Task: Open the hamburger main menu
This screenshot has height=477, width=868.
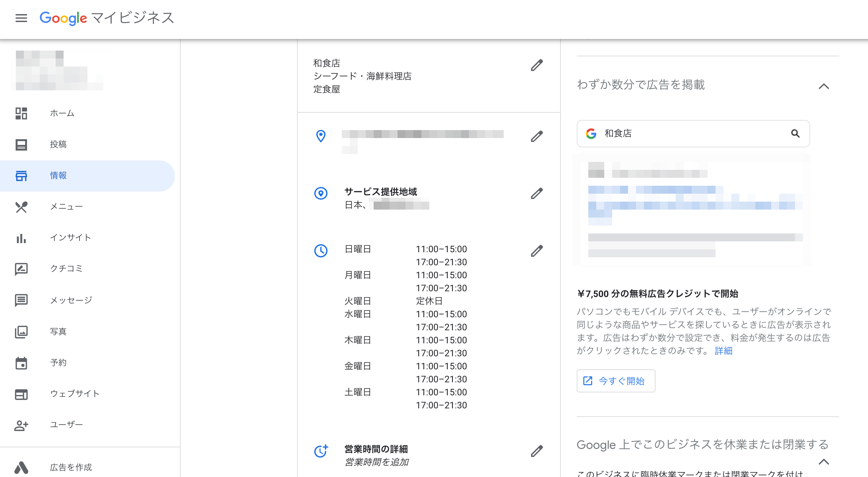Action: pos(21,18)
